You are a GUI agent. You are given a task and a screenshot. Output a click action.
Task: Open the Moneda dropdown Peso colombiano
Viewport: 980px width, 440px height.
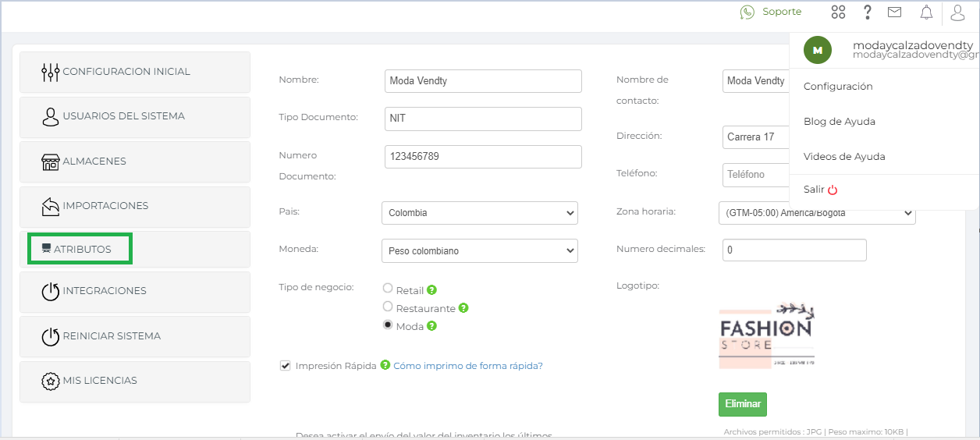[x=480, y=251]
